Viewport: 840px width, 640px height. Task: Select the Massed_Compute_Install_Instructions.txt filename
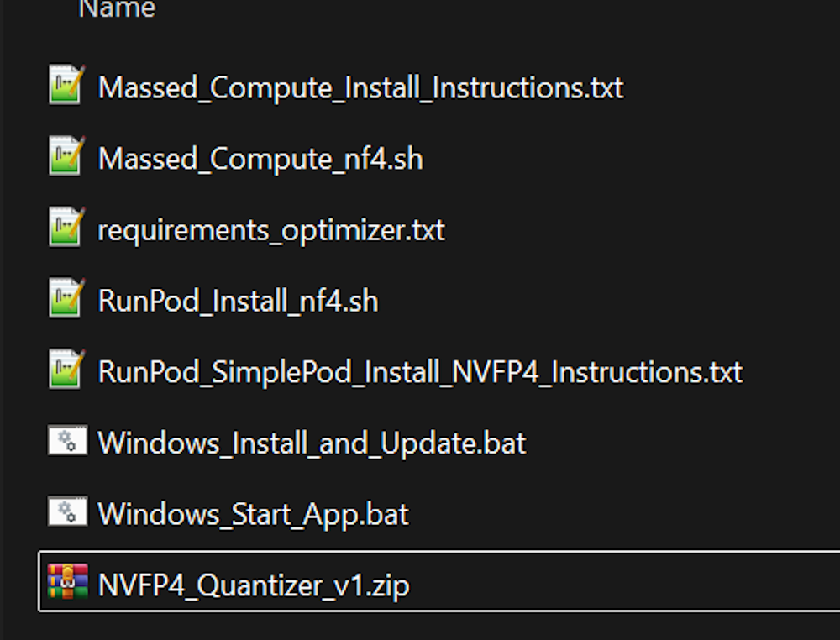coord(360,87)
